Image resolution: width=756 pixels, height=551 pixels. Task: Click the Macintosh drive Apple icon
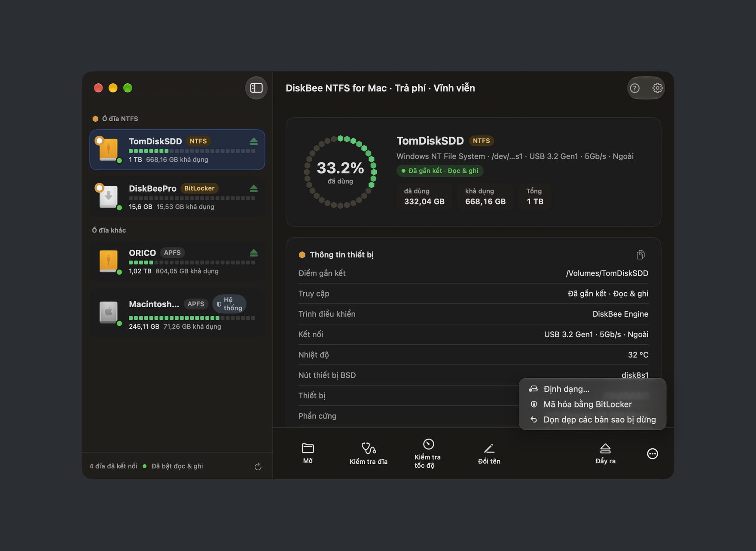pyautogui.click(x=109, y=312)
